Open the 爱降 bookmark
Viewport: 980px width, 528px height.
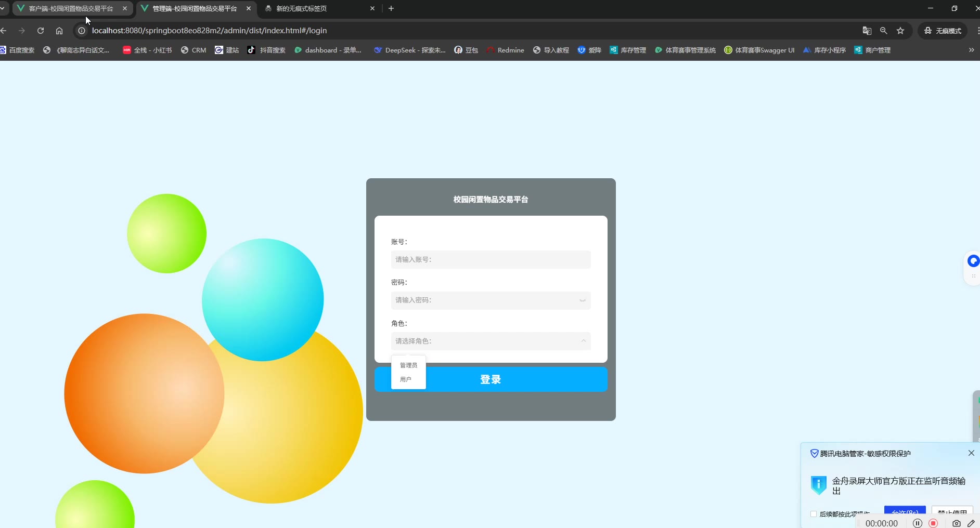coord(589,50)
